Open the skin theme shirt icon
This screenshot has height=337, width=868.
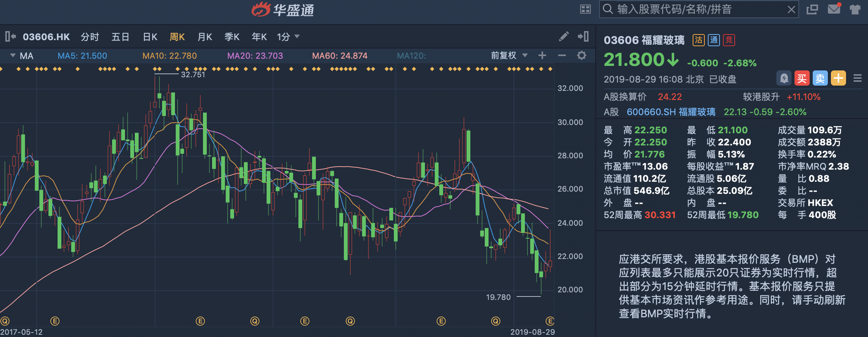point(855,9)
